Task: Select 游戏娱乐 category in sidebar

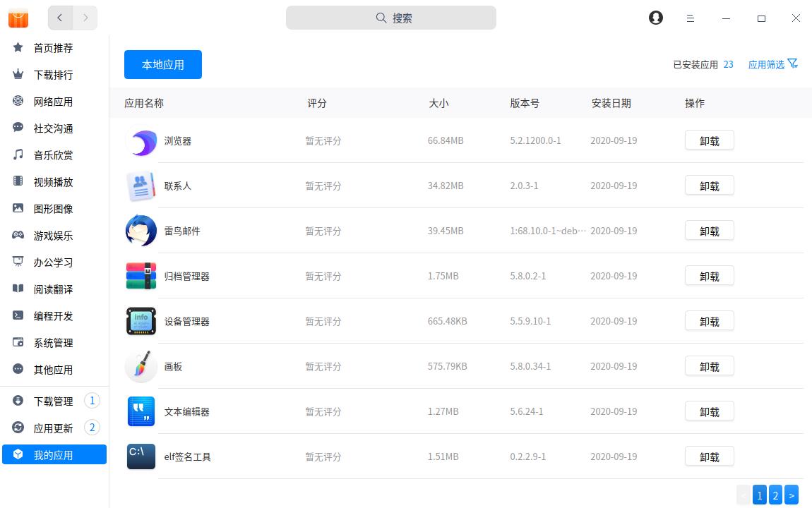Action: click(x=53, y=236)
